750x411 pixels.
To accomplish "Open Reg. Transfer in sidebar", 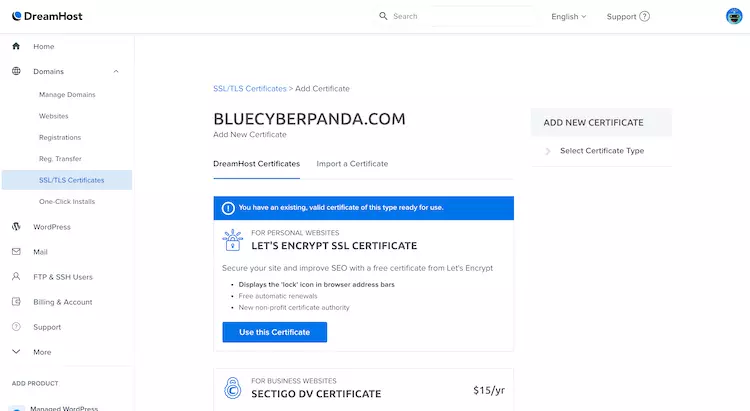I will [x=60, y=159].
